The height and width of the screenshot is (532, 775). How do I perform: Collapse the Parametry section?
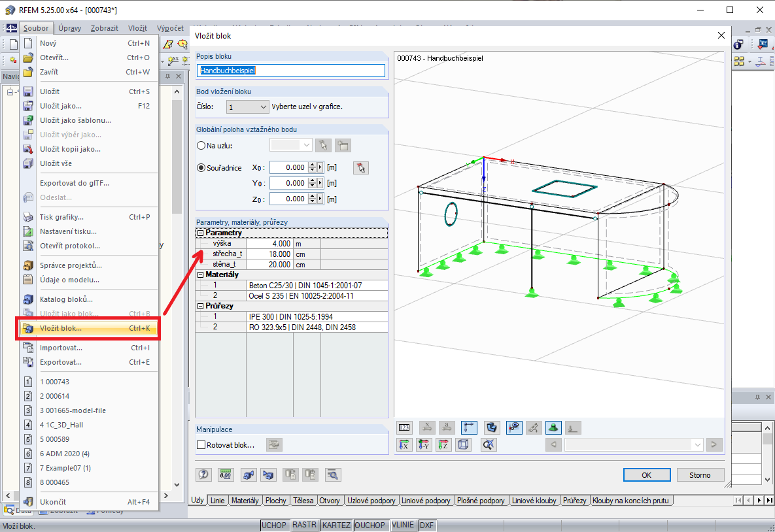tap(199, 232)
